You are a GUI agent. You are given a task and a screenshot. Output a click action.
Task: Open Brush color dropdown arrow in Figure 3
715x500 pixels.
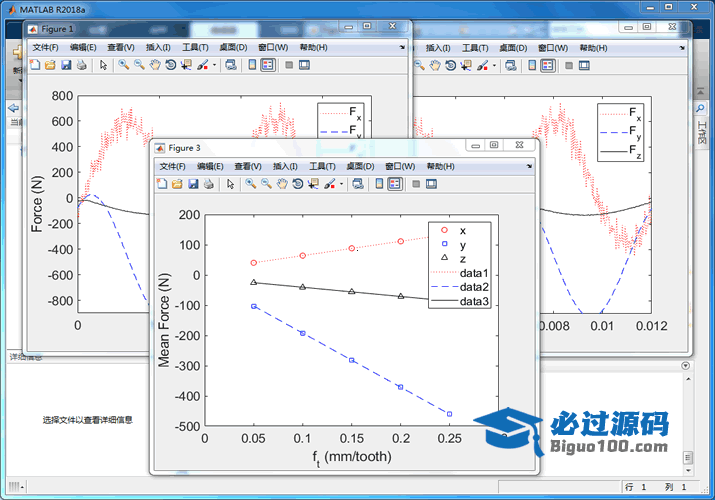point(341,184)
